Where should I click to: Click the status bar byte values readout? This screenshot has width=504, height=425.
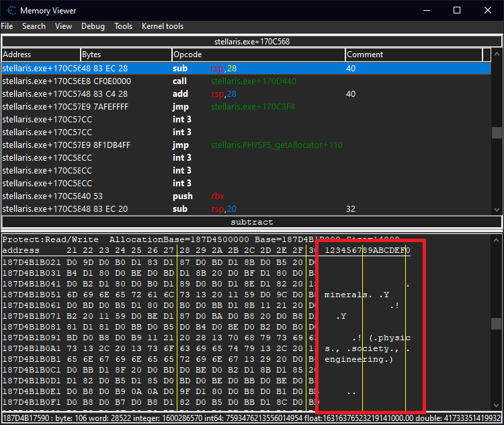coord(252,418)
